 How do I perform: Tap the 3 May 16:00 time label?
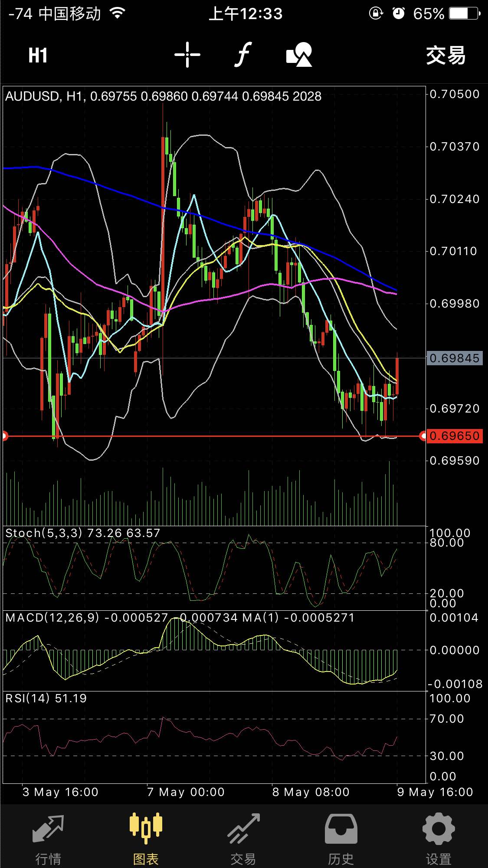click(x=60, y=792)
